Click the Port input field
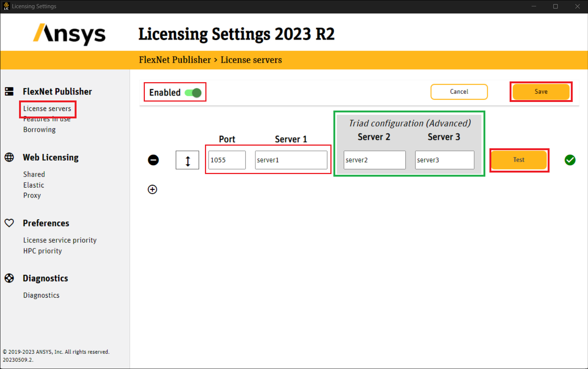 227,160
